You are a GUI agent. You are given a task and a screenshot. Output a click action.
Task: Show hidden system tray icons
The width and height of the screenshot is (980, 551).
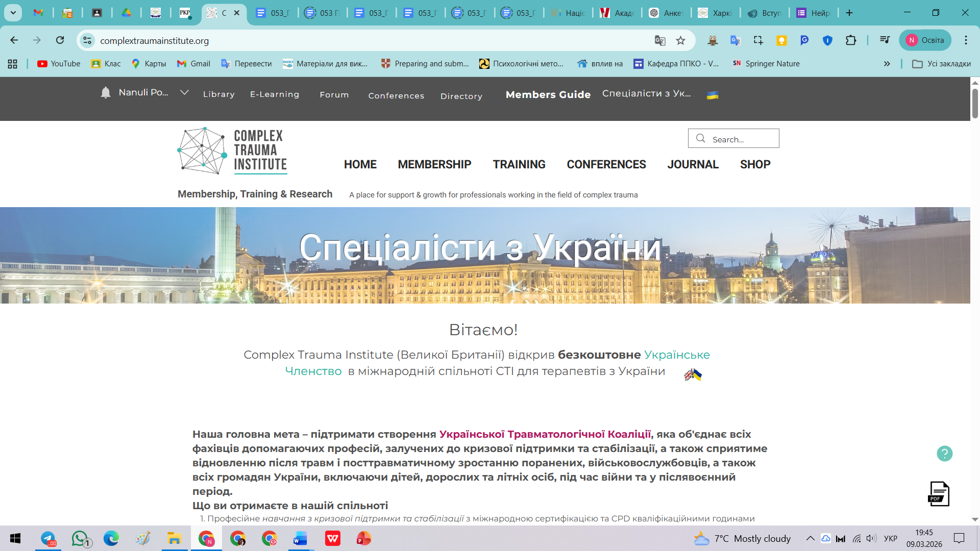pos(810,538)
